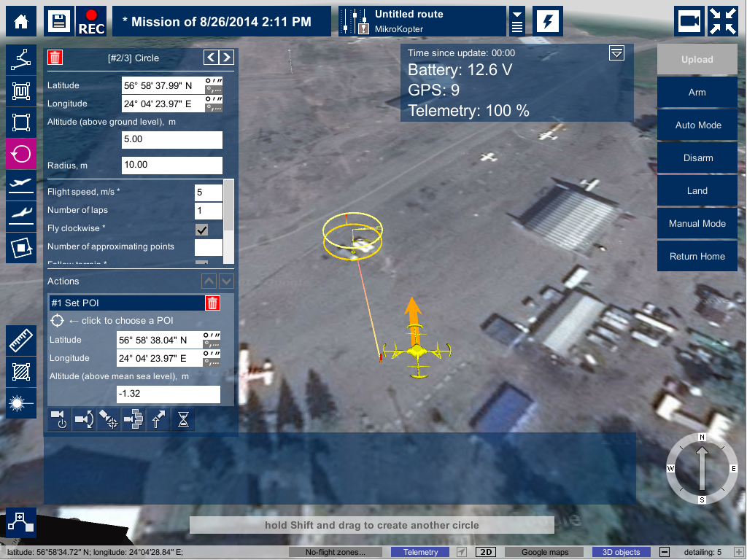747x560 pixels.
Task: Select the Landing tool
Action: click(x=21, y=217)
